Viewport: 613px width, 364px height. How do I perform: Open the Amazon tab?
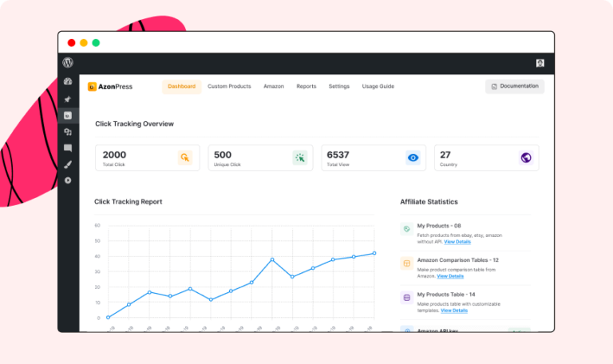pyautogui.click(x=274, y=86)
